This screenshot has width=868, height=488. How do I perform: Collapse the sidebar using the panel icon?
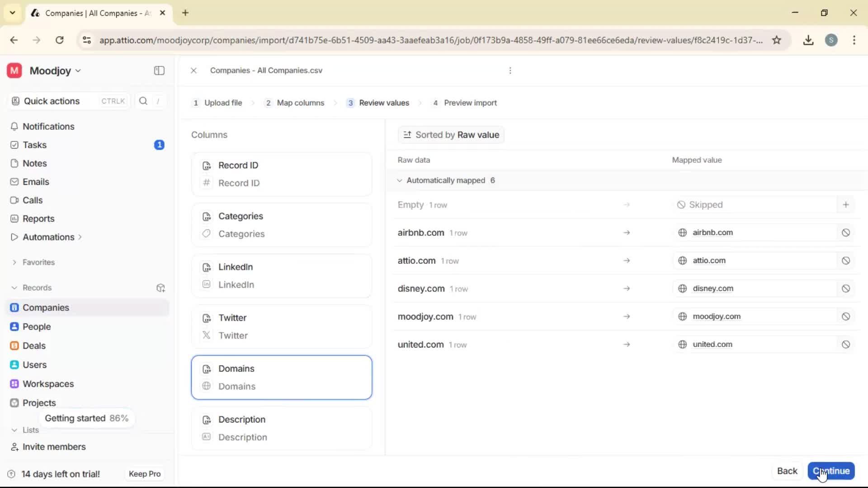tap(159, 70)
